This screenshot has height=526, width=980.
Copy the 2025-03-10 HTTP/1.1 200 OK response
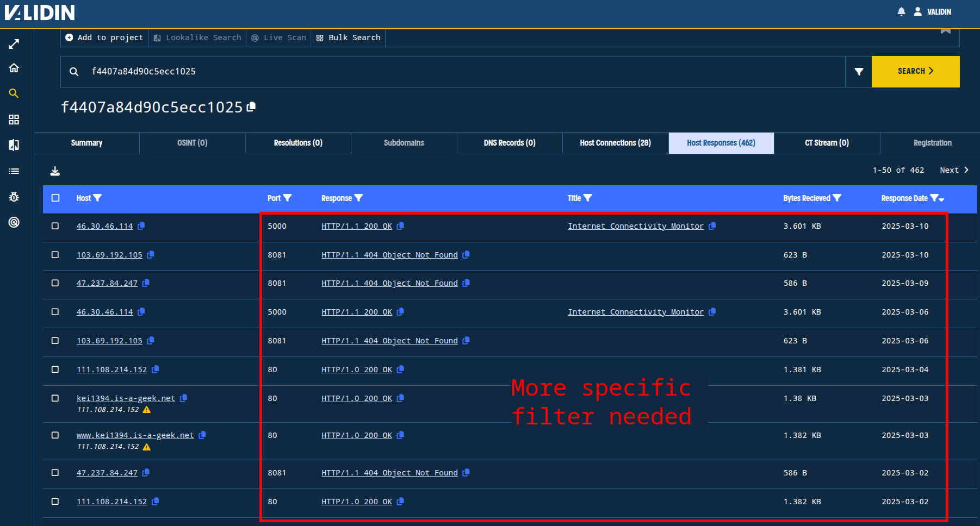(400, 226)
